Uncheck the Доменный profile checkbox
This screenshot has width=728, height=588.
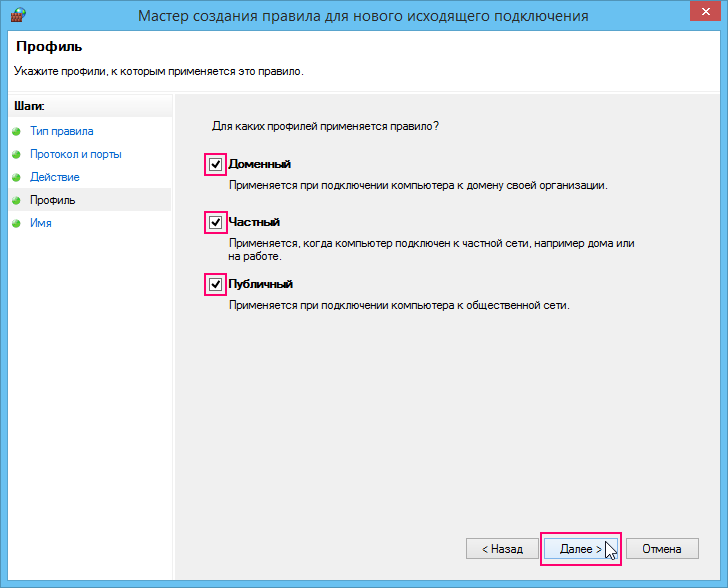215,164
